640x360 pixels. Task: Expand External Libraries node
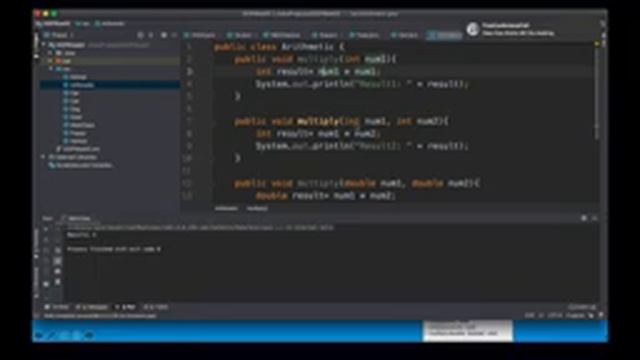pyautogui.click(x=43, y=157)
